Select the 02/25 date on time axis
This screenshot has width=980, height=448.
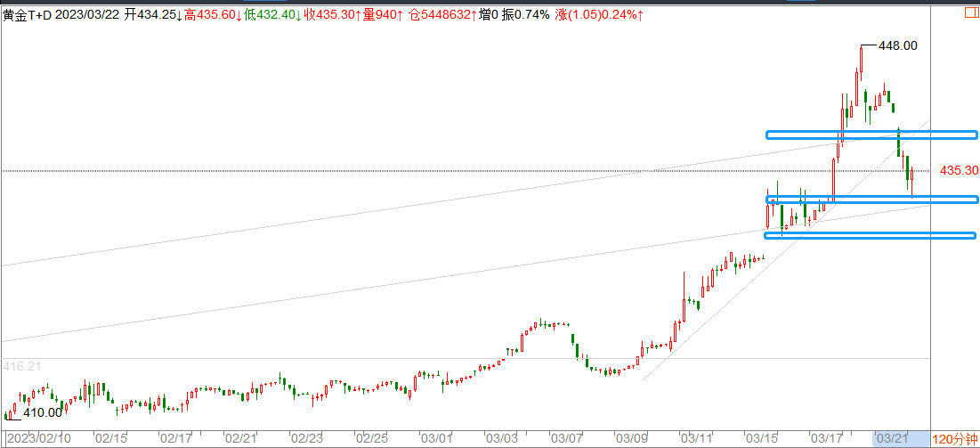372,436
